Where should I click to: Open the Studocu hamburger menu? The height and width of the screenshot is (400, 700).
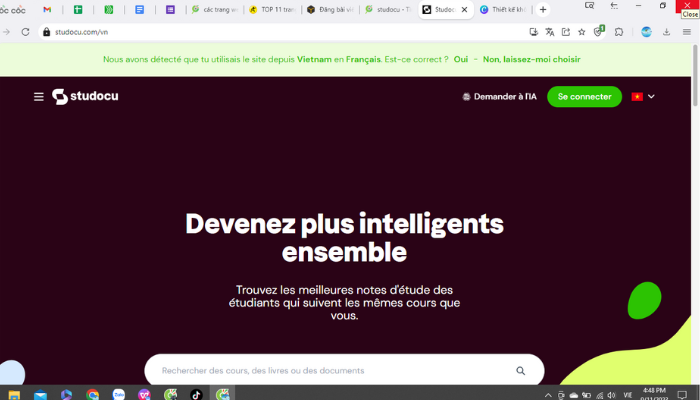(39, 96)
